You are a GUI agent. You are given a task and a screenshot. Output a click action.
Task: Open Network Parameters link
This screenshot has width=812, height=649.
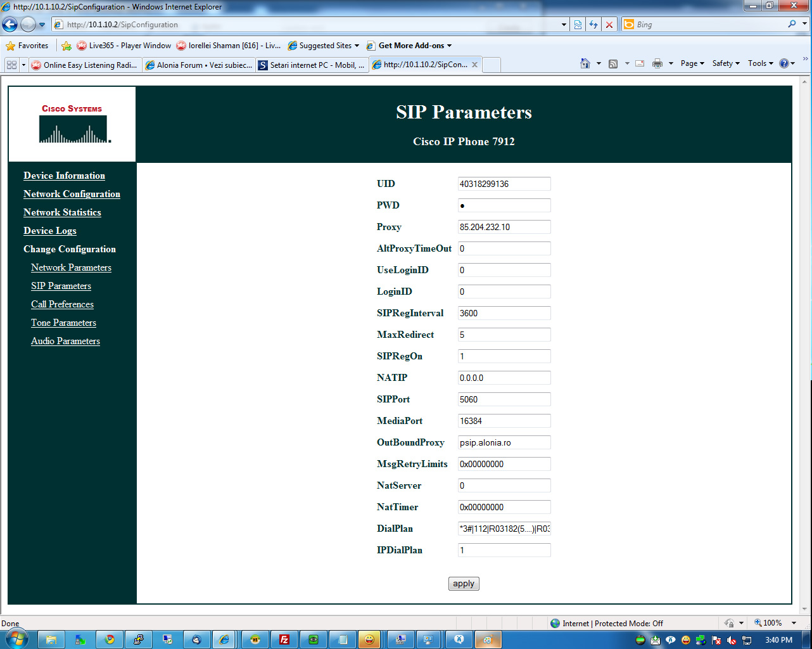pyautogui.click(x=71, y=267)
